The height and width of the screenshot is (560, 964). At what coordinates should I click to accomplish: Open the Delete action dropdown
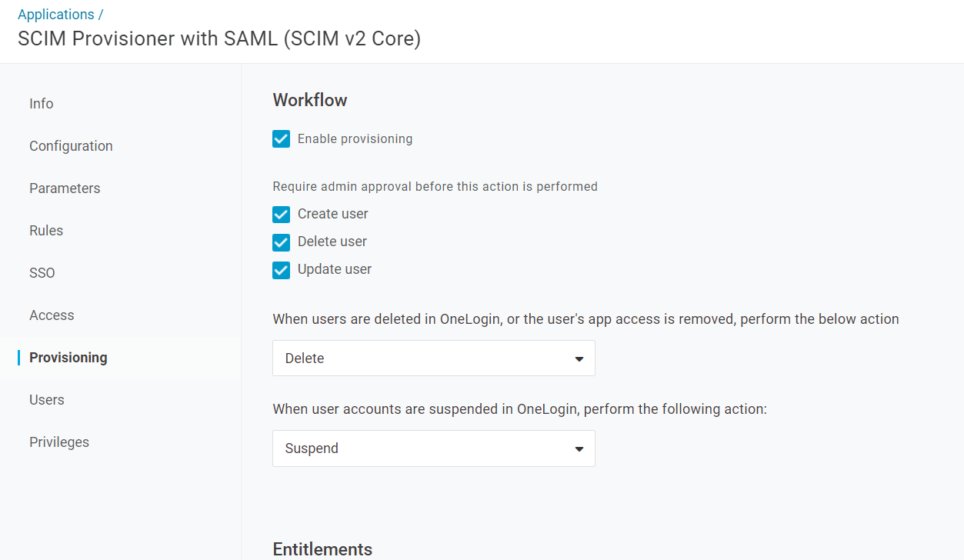pyautogui.click(x=434, y=358)
